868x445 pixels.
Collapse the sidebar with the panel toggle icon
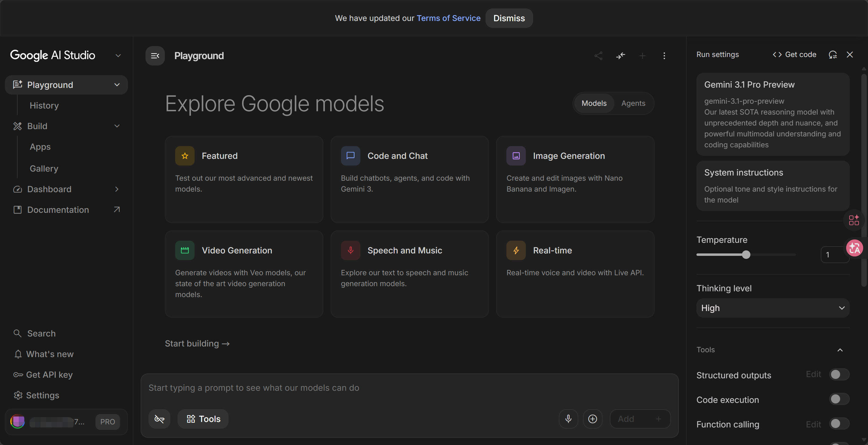(x=155, y=56)
